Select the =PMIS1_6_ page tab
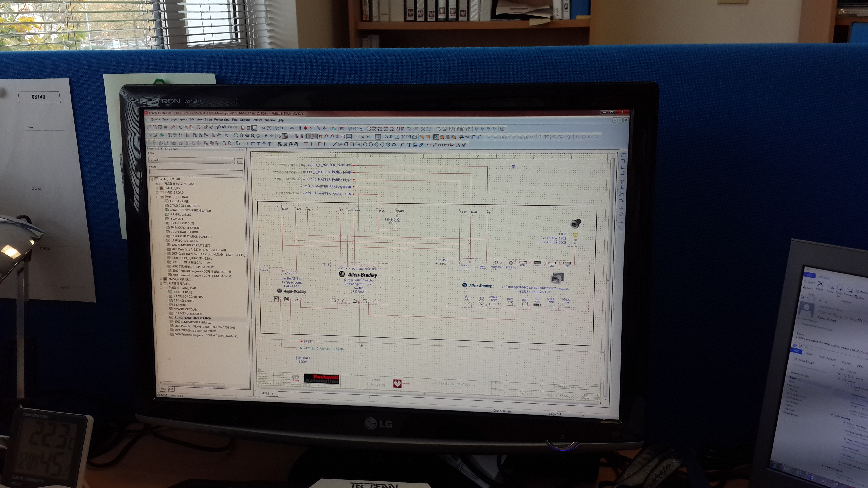Viewport: 868px width, 488px height. pos(268,393)
